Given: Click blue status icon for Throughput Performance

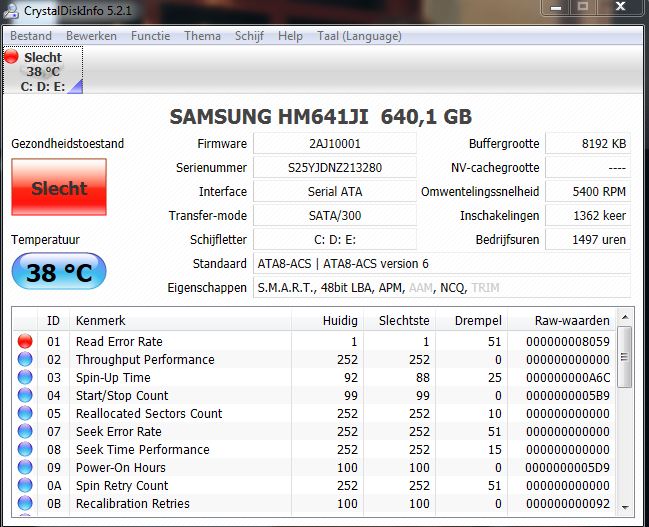Looking at the screenshot, I should tap(25, 359).
